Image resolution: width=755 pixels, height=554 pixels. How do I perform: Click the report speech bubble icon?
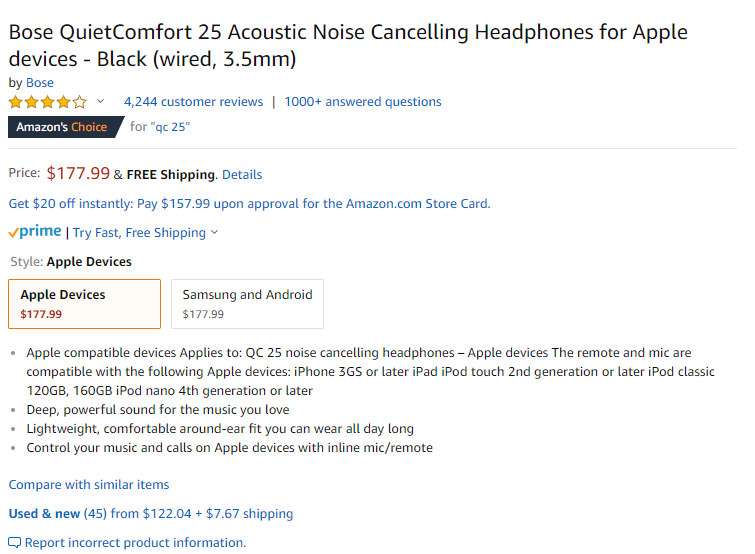point(15,543)
